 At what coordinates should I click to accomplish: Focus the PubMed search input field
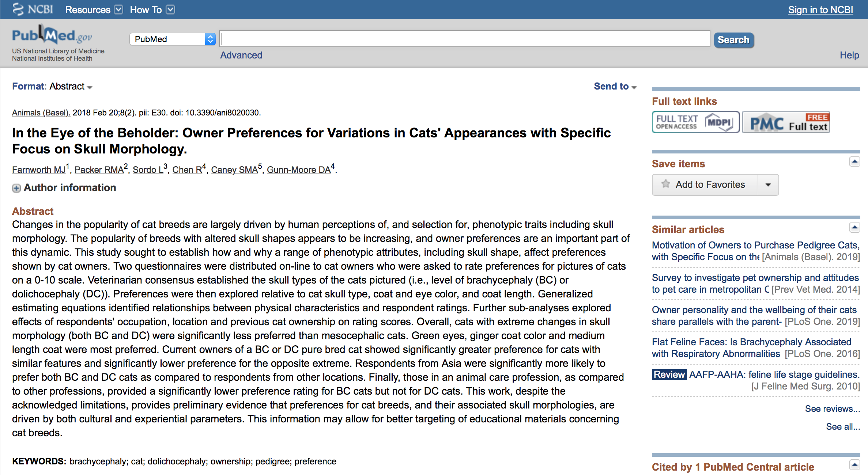(464, 39)
